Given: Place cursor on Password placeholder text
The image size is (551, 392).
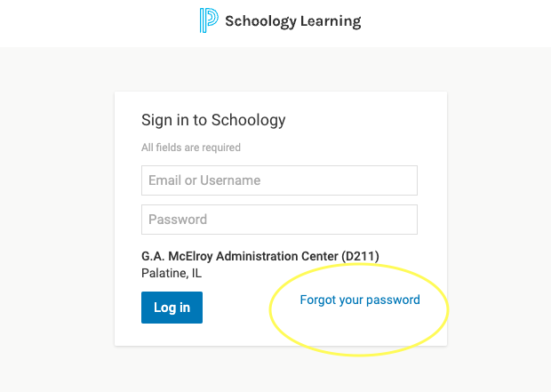Looking at the screenshot, I should point(178,220).
